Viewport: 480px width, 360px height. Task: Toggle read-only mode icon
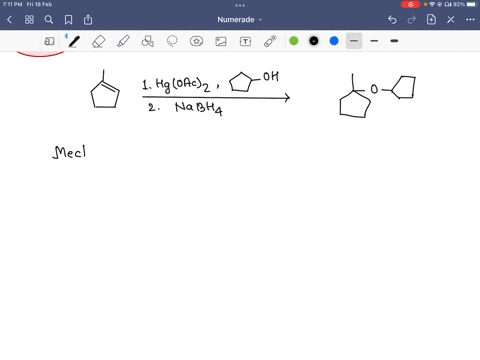(x=49, y=41)
